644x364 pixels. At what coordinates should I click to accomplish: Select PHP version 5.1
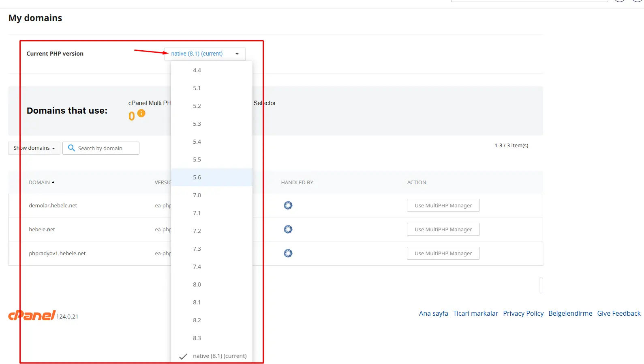212,88
